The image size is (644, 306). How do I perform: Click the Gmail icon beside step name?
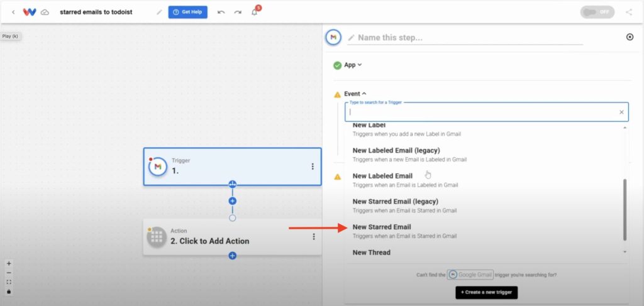point(333,37)
